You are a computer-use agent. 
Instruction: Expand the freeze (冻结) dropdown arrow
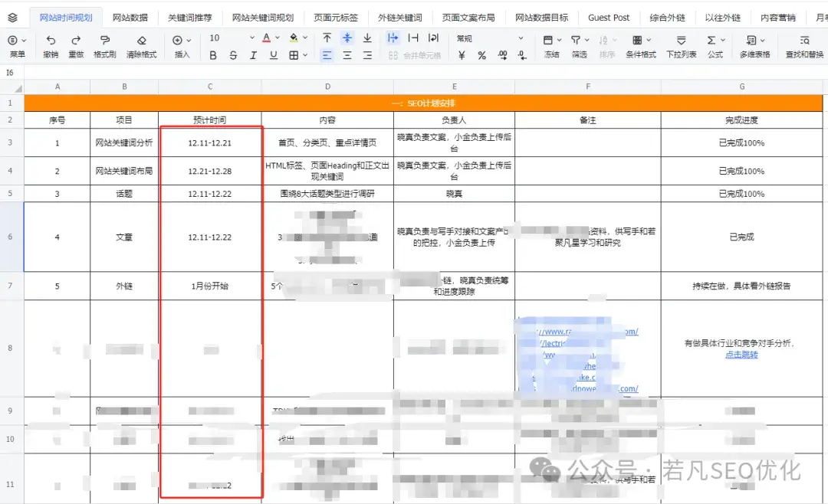coord(559,40)
